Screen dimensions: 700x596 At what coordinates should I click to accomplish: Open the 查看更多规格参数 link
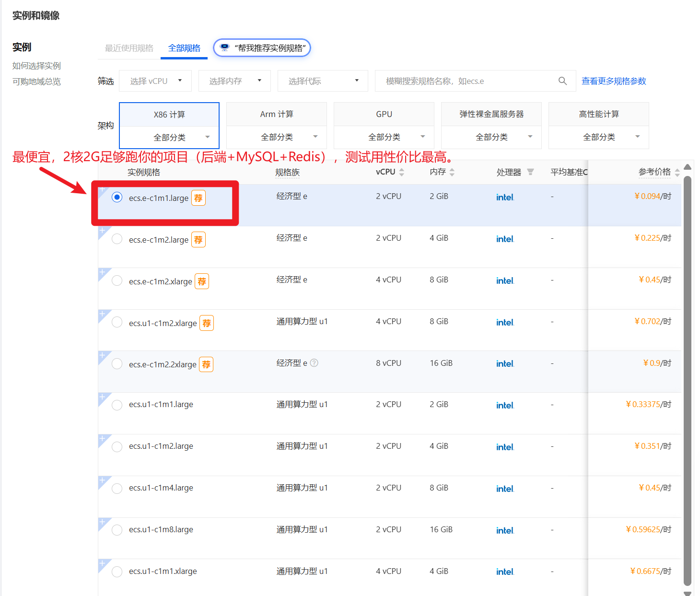tap(613, 81)
